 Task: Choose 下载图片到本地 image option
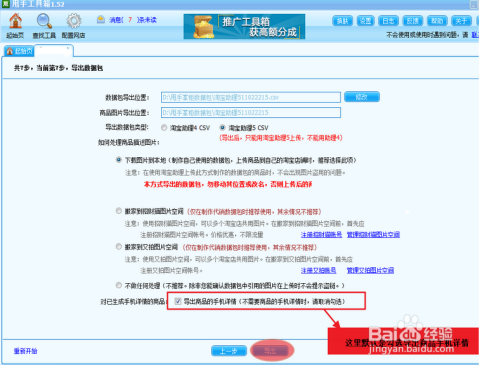(x=119, y=160)
